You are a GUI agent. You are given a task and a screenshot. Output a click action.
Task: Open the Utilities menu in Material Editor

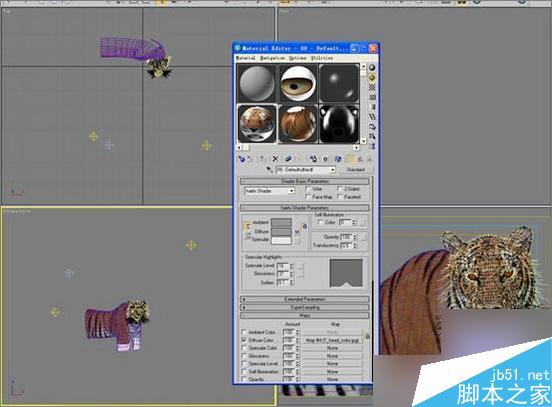322,58
